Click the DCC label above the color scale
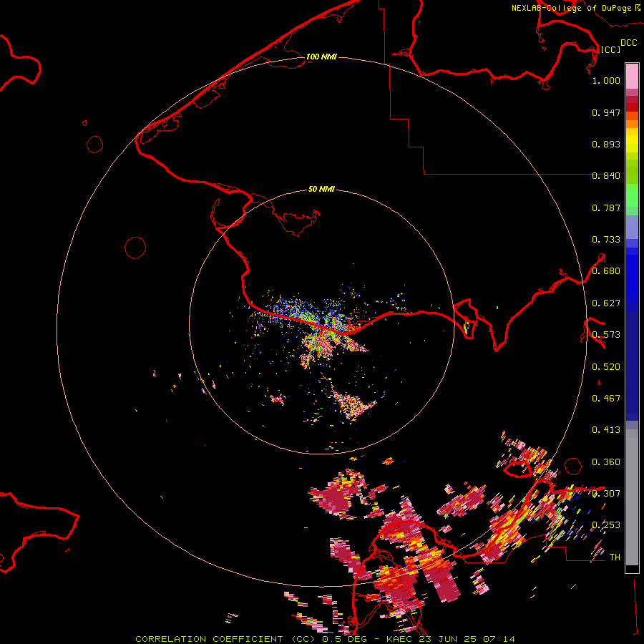The width and height of the screenshot is (644, 644). pos(629,43)
